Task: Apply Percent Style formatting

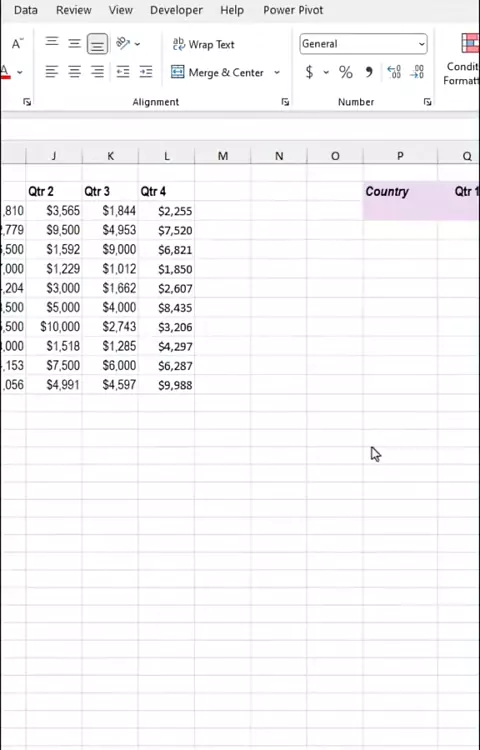Action: pyautogui.click(x=345, y=72)
